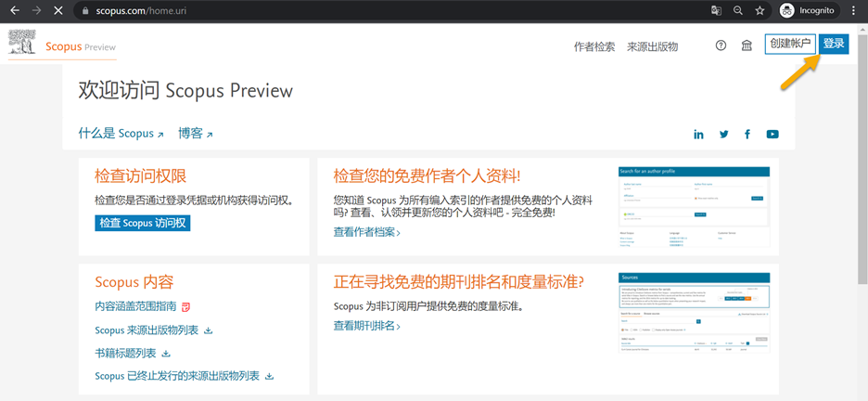Open the Scopus 来源出版物列表 link
This screenshot has height=401, width=868.
(x=147, y=330)
